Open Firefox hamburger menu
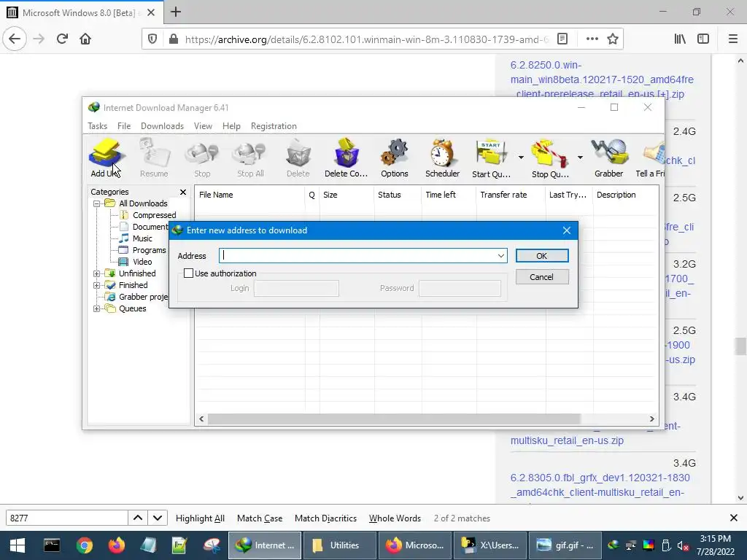Screen dimensions: 747x560 tap(733, 39)
